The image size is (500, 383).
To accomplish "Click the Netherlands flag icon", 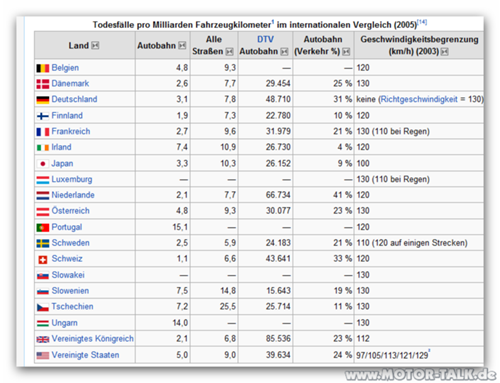I will (43, 196).
